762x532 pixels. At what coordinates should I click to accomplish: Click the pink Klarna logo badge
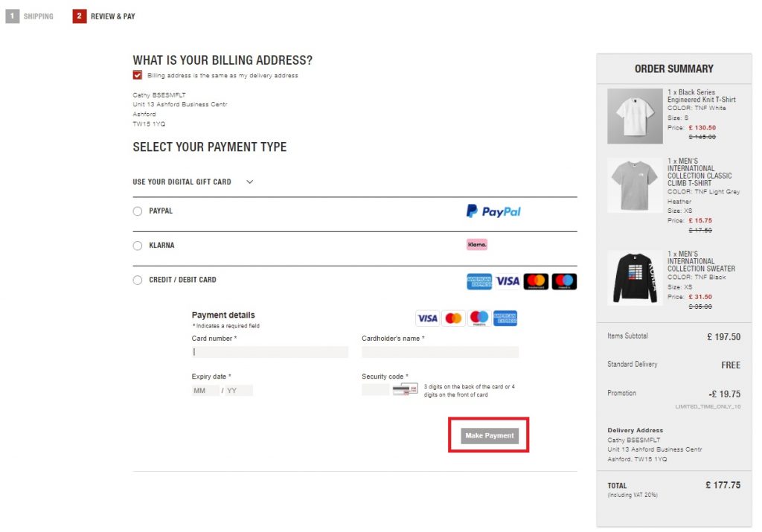pos(477,245)
